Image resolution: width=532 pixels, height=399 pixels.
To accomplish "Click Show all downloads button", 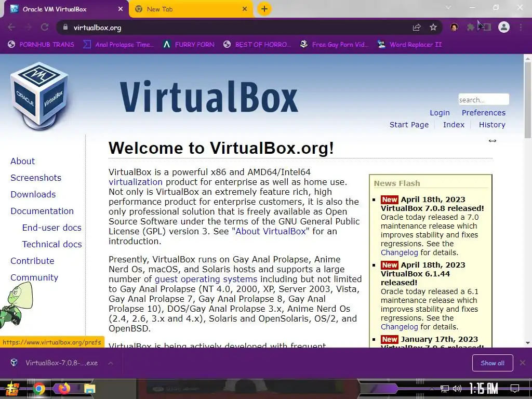I will click(493, 363).
